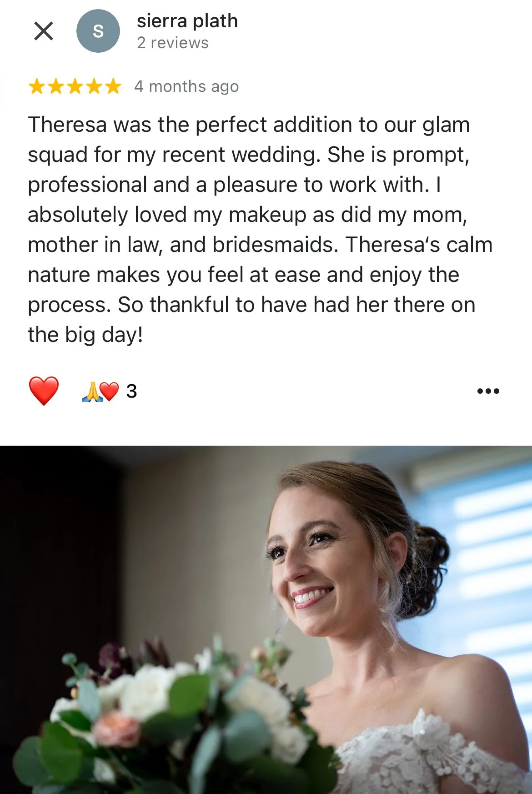This screenshot has height=794, width=532.
Task: Tap the fifth yellow rating star
Action: pos(113,86)
